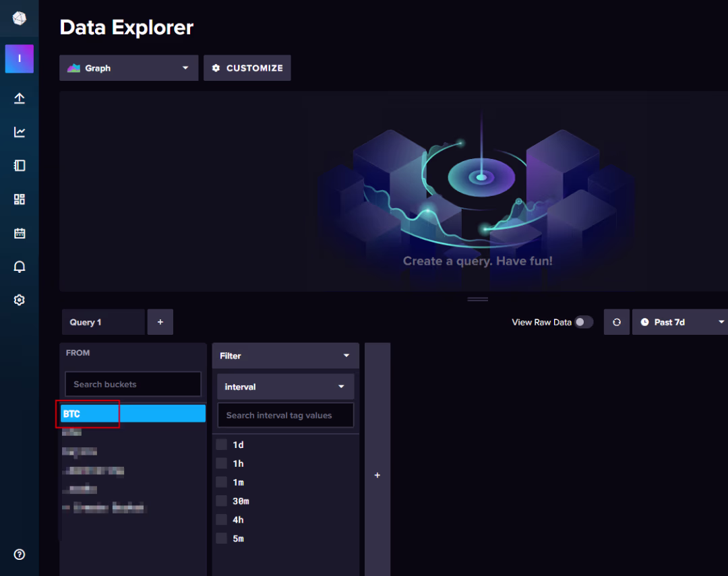Expand the Filter mode dropdown
The image size is (728, 576).
pyautogui.click(x=286, y=356)
